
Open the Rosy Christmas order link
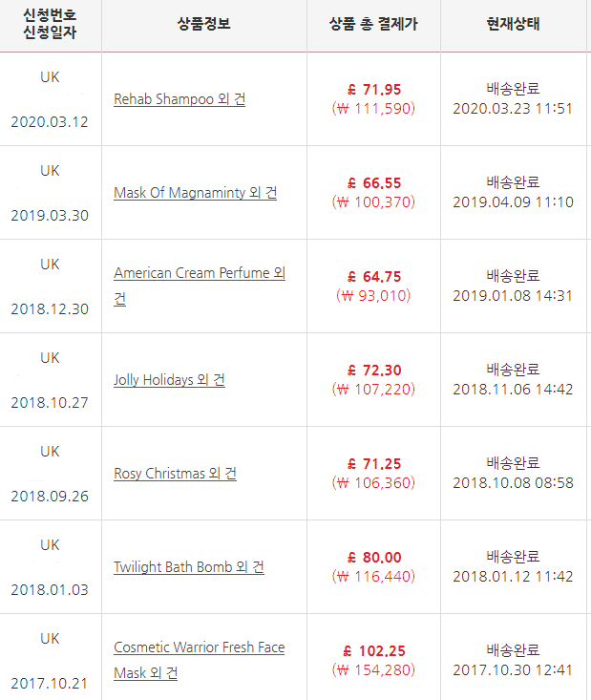[x=175, y=474]
